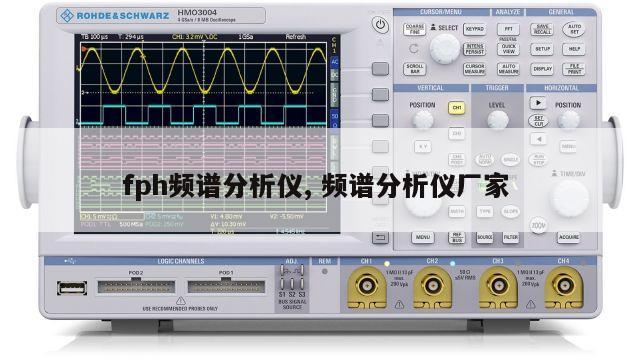The image size is (640, 360).
Task: Click the REF/BUS button
Action: click(x=456, y=237)
